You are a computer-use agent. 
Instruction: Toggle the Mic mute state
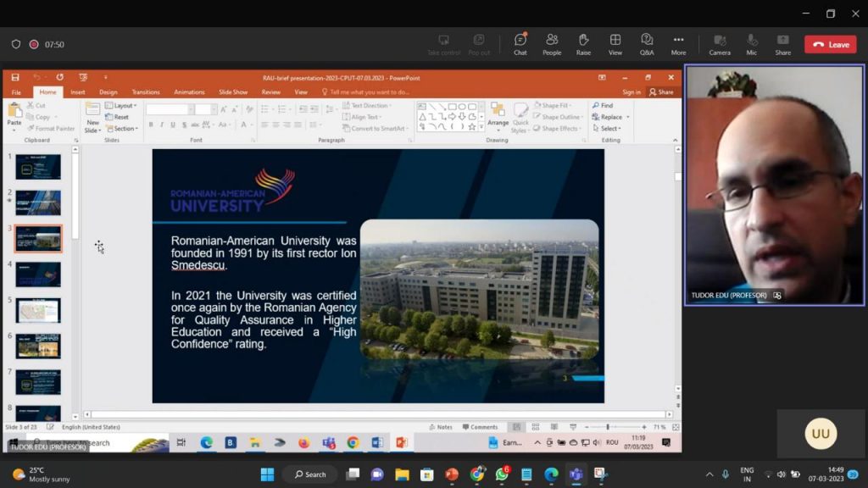coord(751,44)
